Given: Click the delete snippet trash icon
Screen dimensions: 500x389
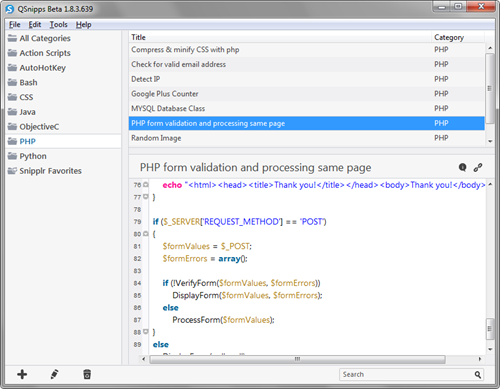Looking at the screenshot, I should pyautogui.click(x=87, y=374).
